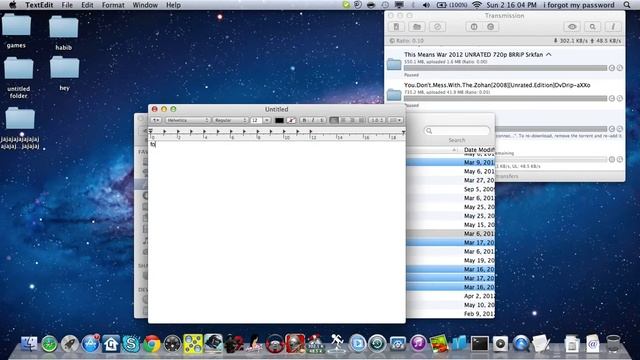
Task: Reveal the Zohan torrent file in Finder
Action: (x=620, y=98)
